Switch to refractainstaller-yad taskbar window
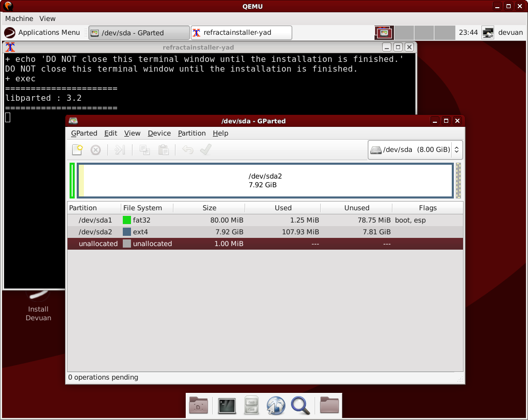 click(241, 33)
